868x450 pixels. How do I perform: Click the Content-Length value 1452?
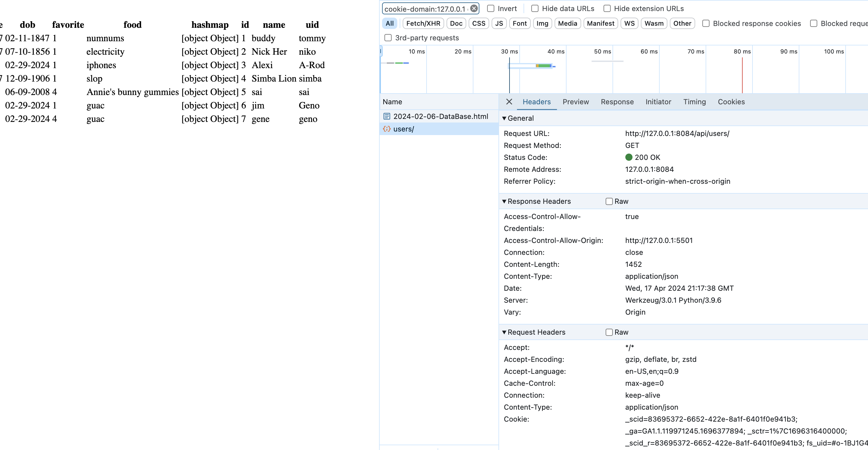coord(633,264)
